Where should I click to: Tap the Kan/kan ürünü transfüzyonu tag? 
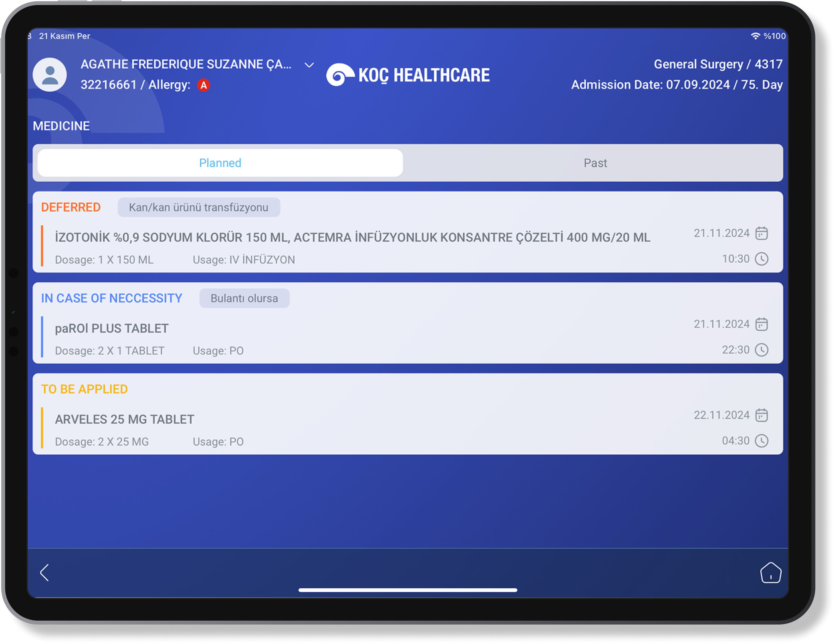click(x=198, y=207)
